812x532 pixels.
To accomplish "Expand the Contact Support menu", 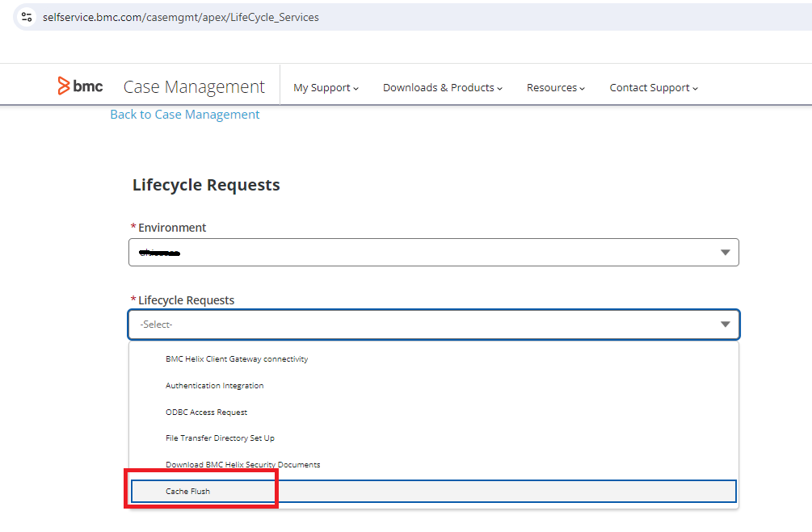I will [x=653, y=87].
